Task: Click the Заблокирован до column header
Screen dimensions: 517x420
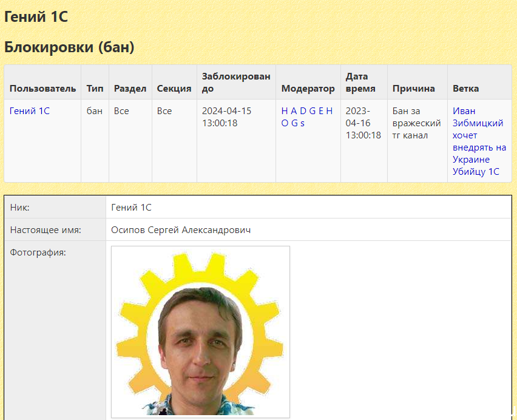Action: pos(236,83)
